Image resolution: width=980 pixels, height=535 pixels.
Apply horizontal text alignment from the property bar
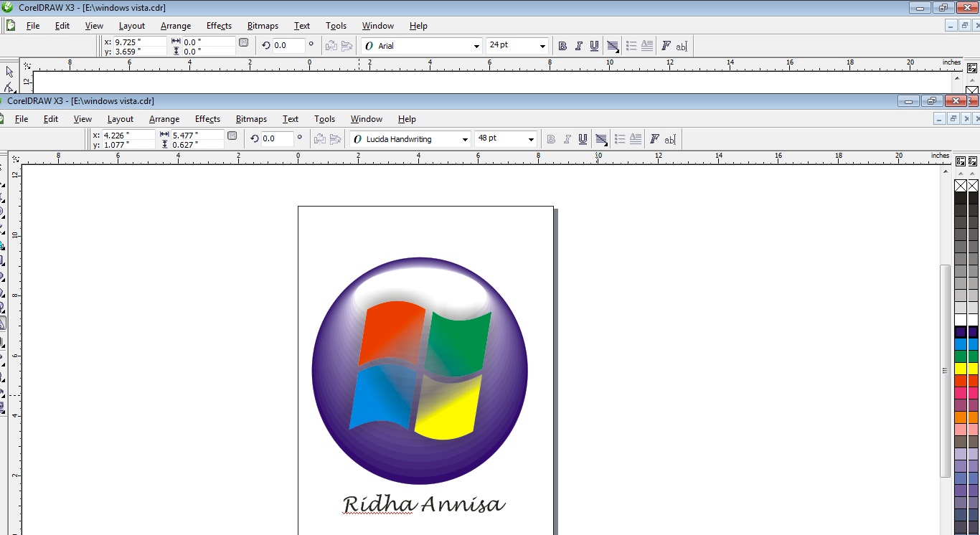pyautogui.click(x=601, y=138)
